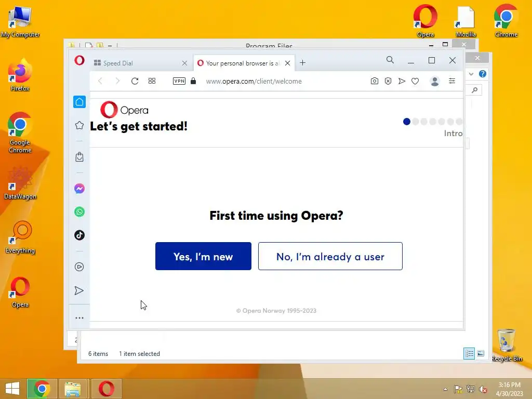Open the Player in sidebar
The image size is (532, 399).
point(79,267)
